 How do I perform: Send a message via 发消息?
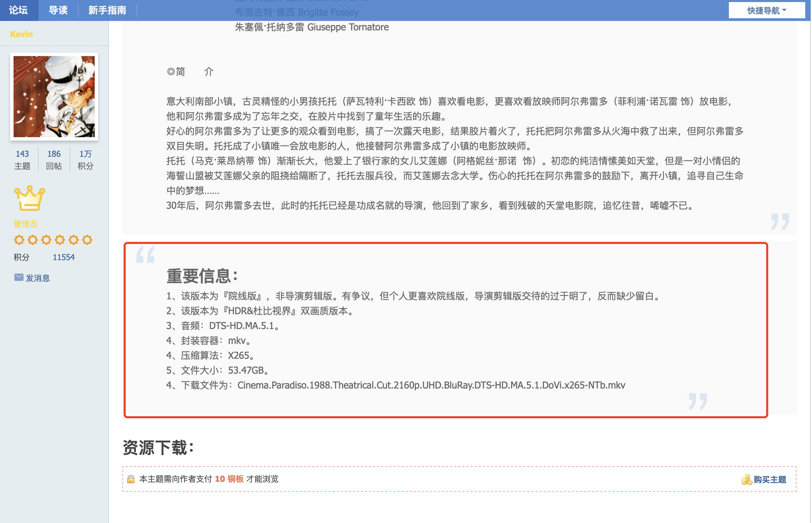click(38, 278)
